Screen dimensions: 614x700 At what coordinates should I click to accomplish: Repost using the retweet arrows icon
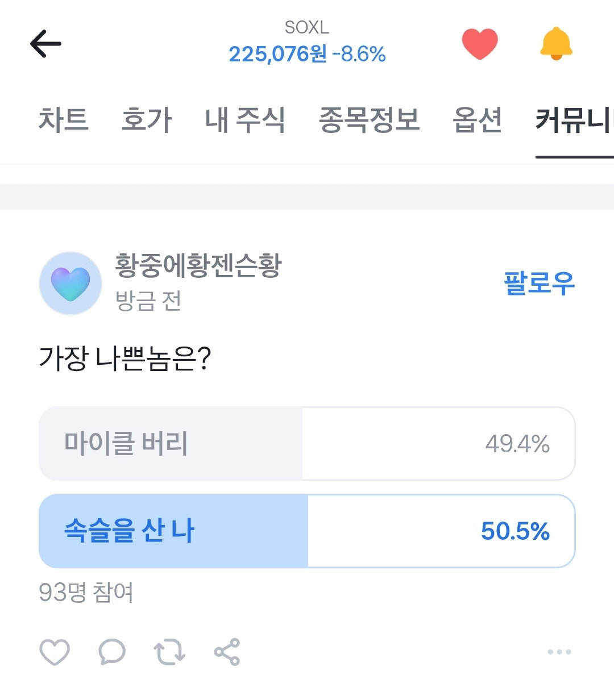click(x=169, y=652)
